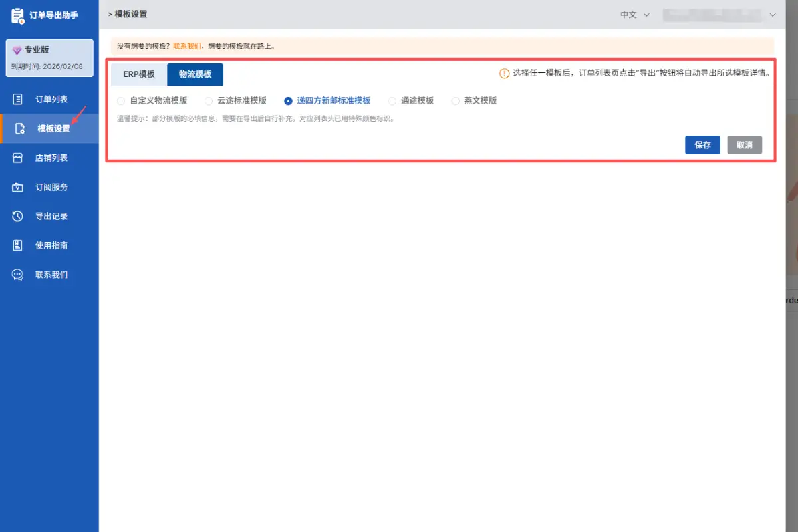The width and height of the screenshot is (798, 532).
Task: Click the 订单列表 sidebar icon
Action: [x=19, y=99]
